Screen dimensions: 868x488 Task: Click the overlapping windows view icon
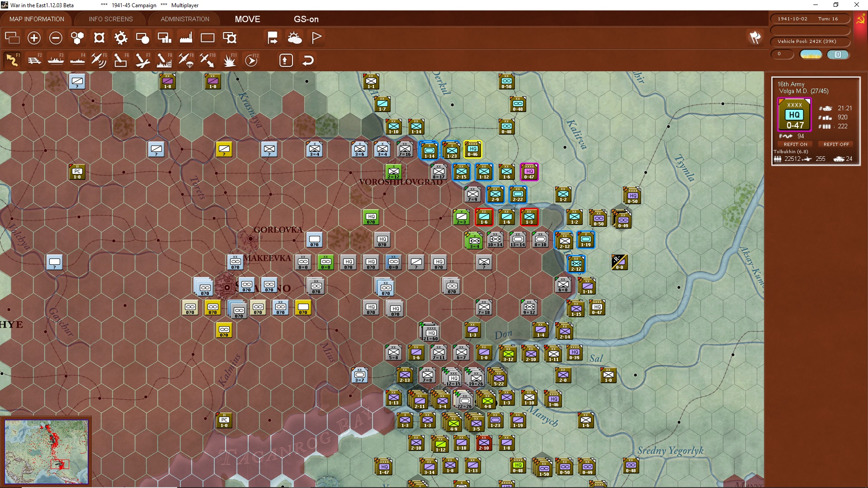pos(12,38)
